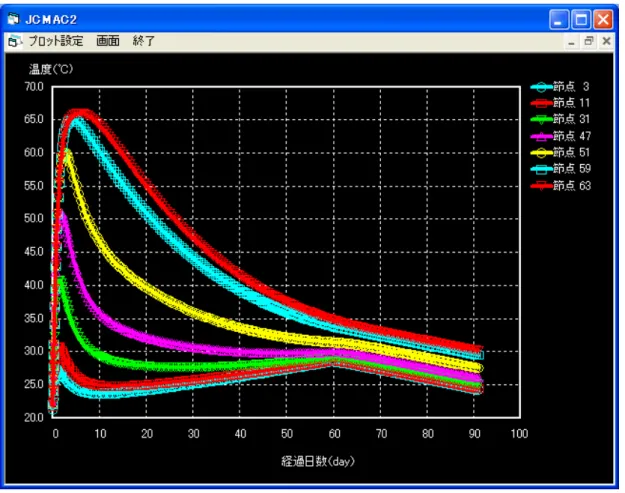Click the child window icon in menu bar
Screen dimensions: 625x493
pyautogui.click(x=15, y=41)
